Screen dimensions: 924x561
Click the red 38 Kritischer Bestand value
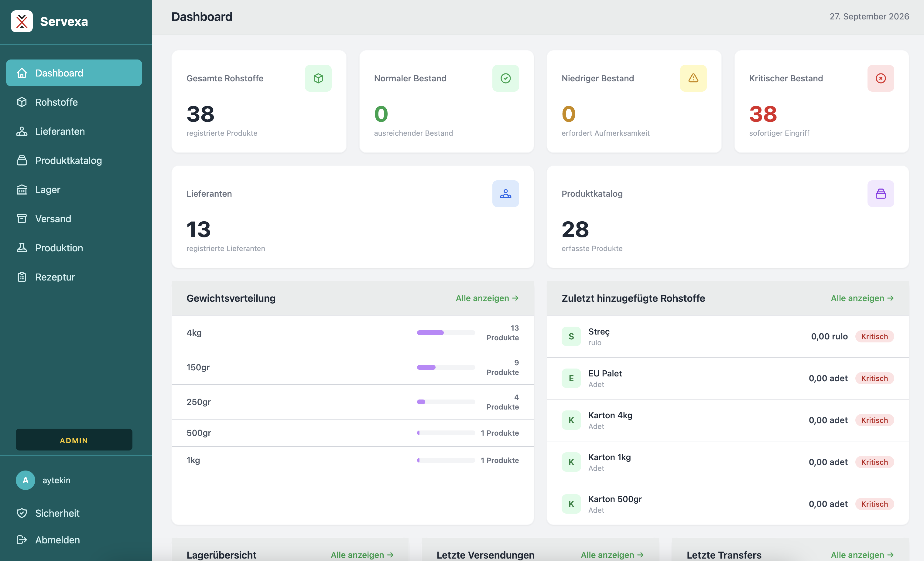763,114
